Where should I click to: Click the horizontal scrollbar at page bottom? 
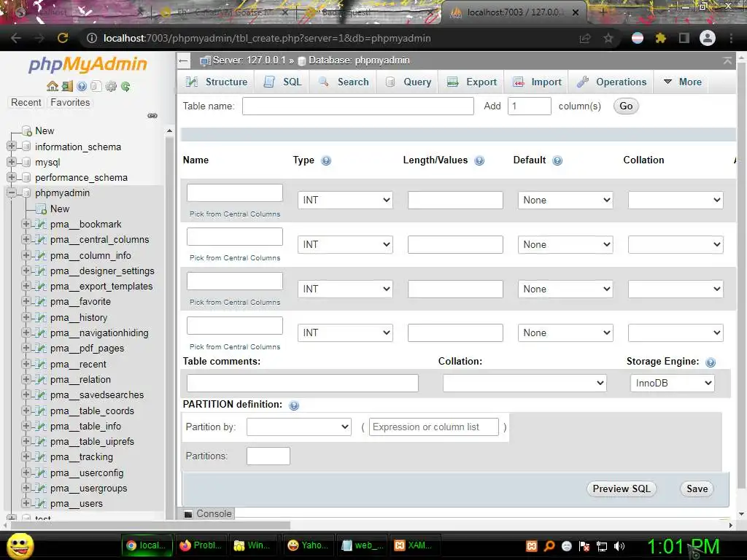pos(150,525)
